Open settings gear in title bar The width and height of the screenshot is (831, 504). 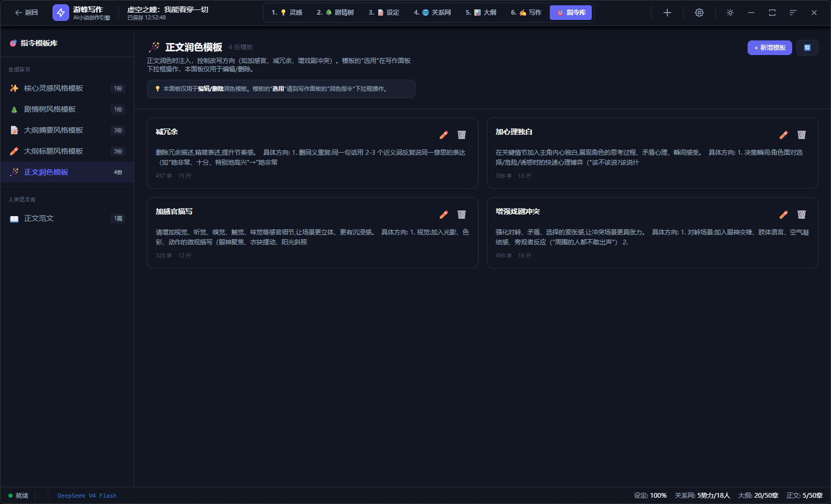coord(699,13)
